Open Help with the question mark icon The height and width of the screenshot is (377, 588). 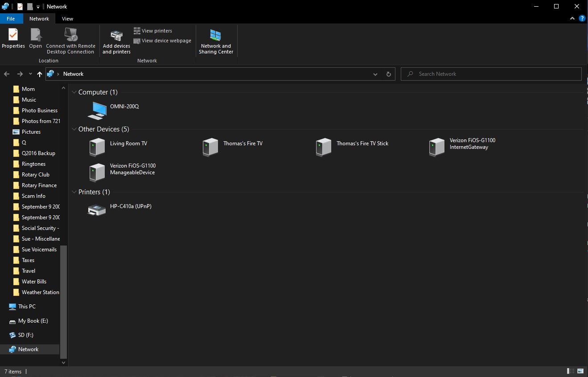tap(582, 19)
